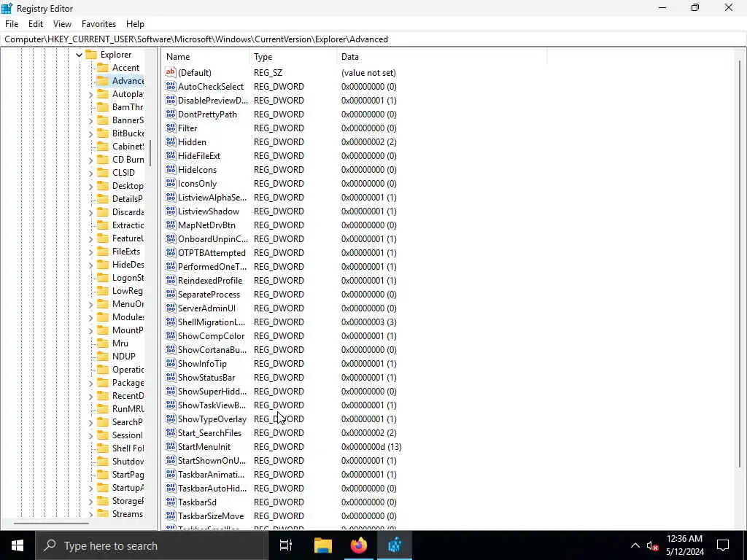This screenshot has width=747, height=560.
Task: Click the values list vertical scrollbar
Action: (740, 264)
